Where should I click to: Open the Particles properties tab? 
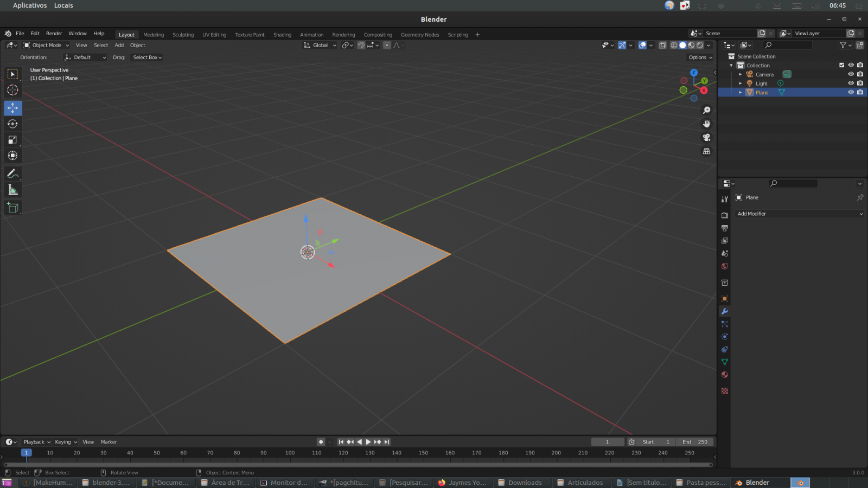[724, 324]
